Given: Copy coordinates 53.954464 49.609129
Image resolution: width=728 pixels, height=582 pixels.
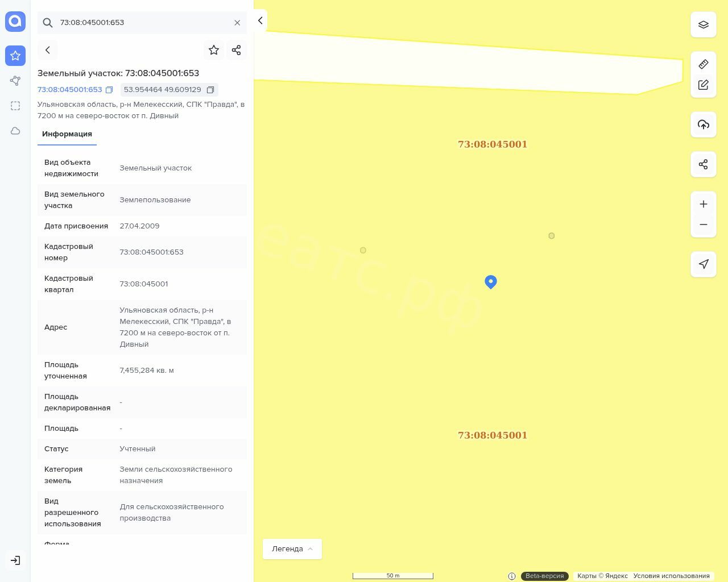Looking at the screenshot, I should point(210,90).
